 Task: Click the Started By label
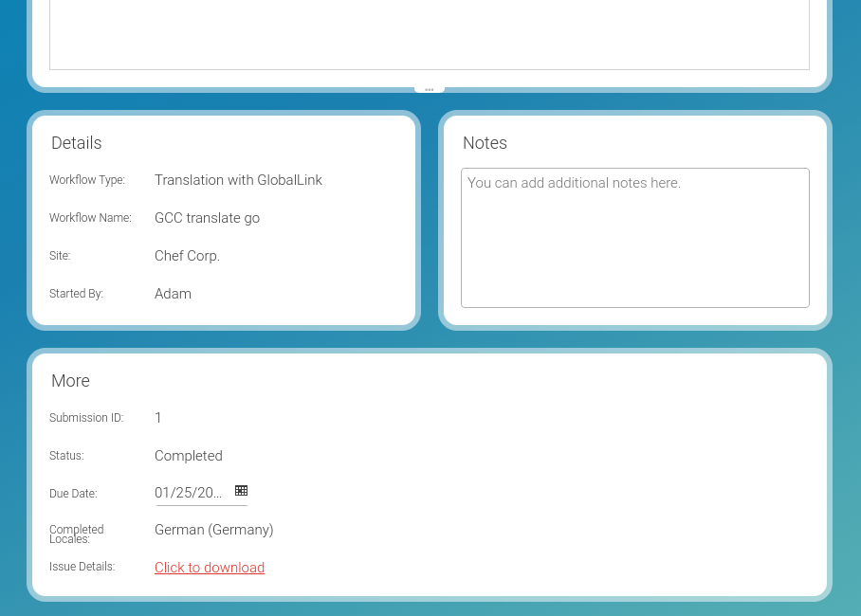[76, 294]
